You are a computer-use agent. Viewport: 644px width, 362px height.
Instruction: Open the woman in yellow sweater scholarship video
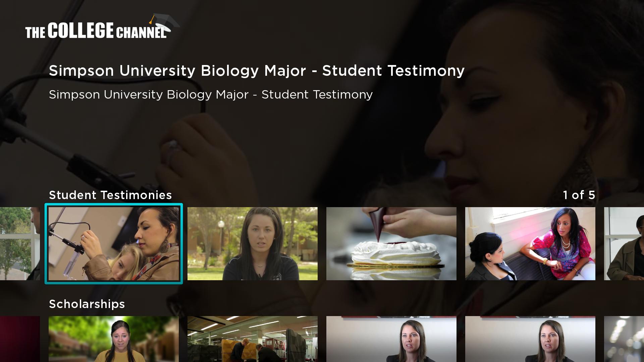[114, 339]
